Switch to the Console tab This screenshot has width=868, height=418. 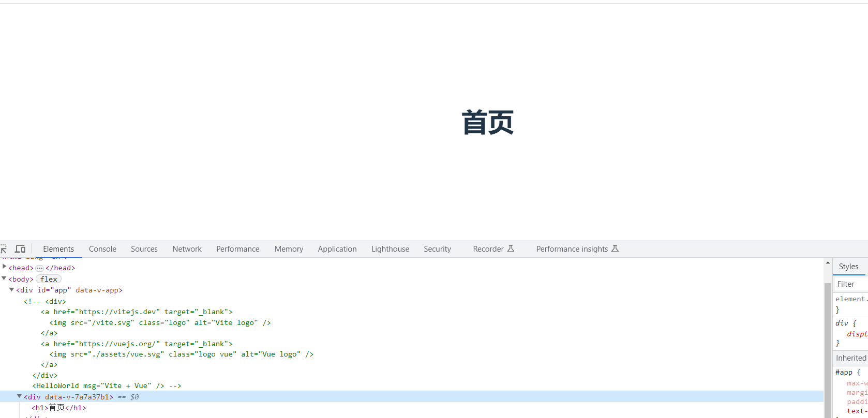click(x=102, y=249)
